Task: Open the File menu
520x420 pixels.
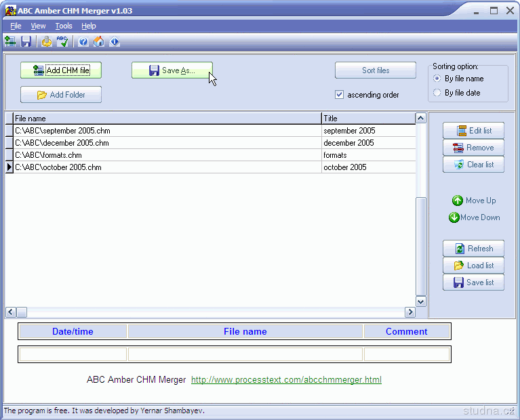Action: (x=16, y=26)
